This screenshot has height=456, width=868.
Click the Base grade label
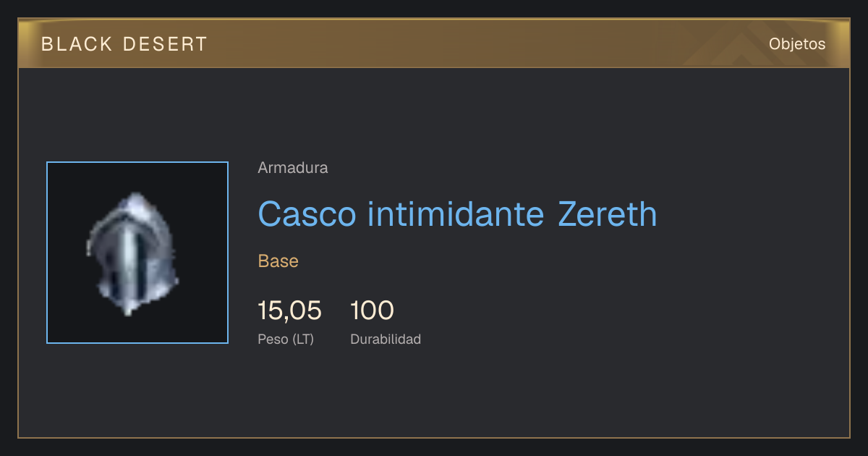click(x=278, y=261)
